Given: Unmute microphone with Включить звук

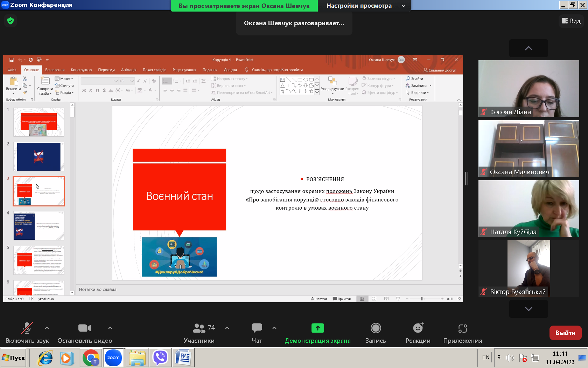Looking at the screenshot, I should click(x=27, y=333).
